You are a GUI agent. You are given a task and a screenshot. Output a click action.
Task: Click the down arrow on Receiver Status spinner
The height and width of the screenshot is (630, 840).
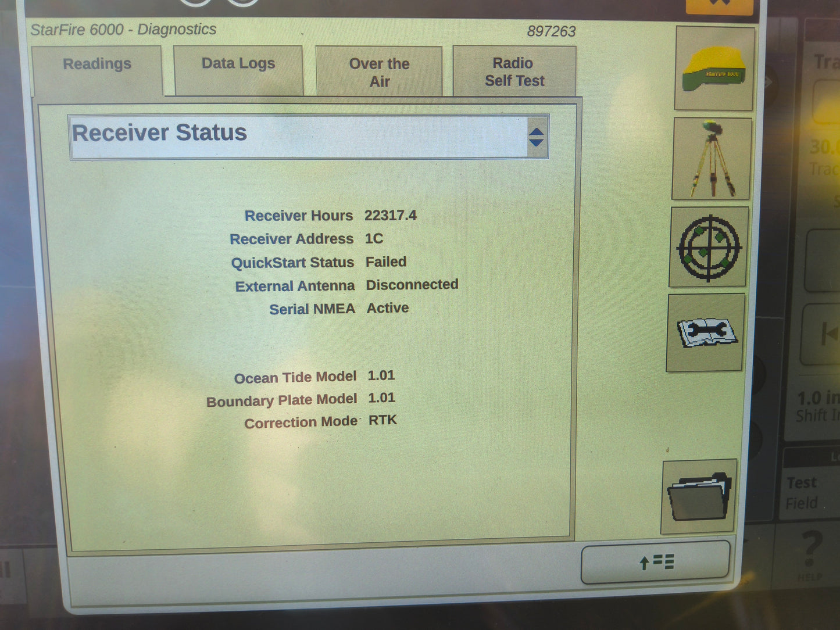537,143
